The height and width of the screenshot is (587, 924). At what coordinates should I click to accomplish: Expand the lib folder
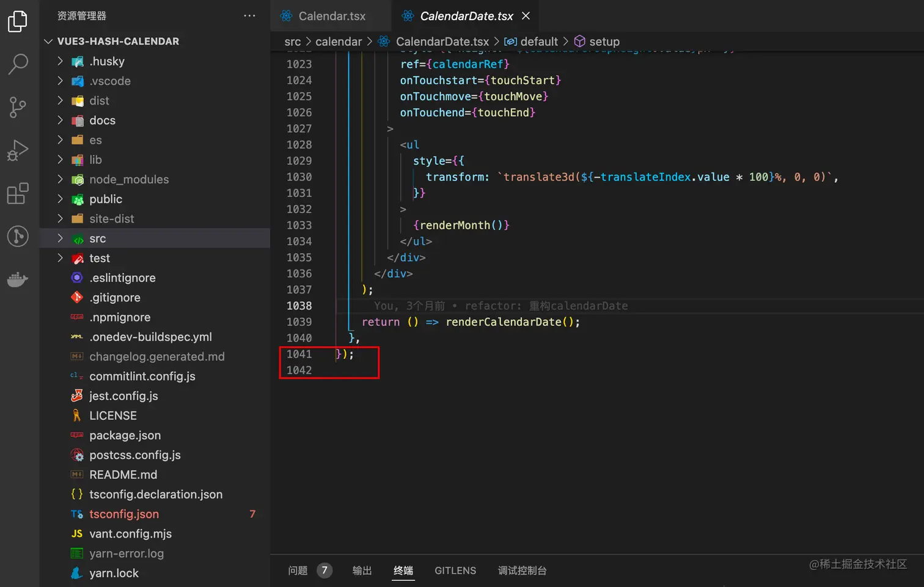pos(155,160)
